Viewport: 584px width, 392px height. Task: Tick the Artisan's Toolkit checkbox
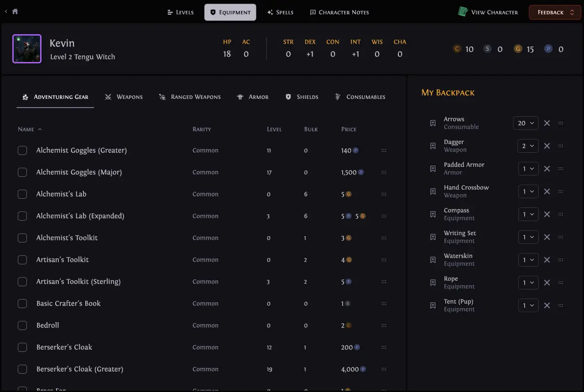(22, 260)
